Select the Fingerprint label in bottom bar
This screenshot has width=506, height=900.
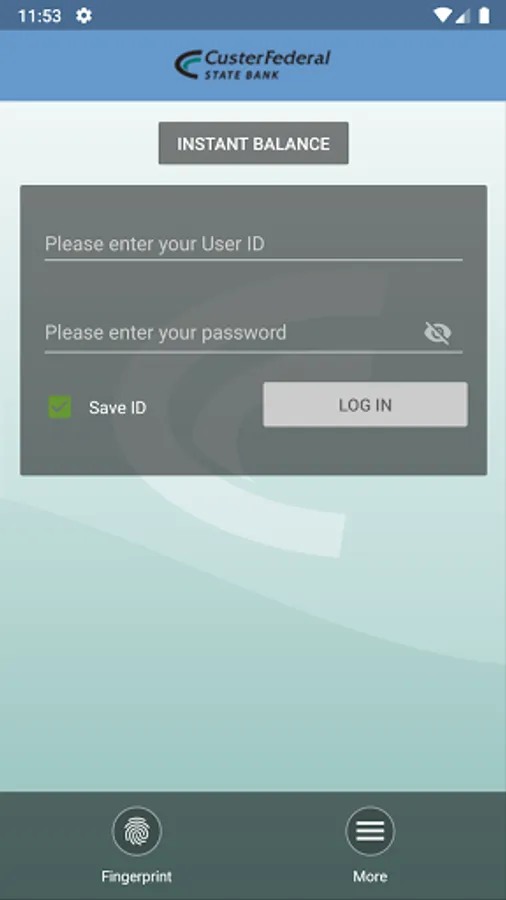pos(137,876)
